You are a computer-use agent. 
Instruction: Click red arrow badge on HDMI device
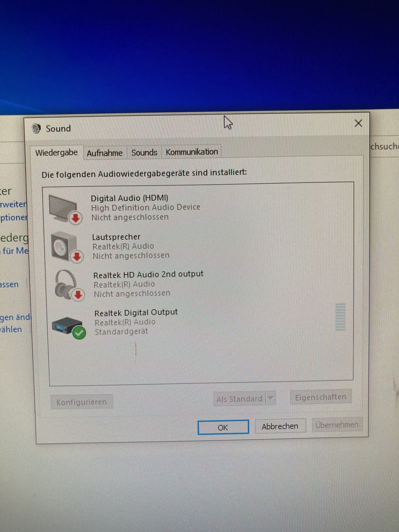(x=76, y=218)
